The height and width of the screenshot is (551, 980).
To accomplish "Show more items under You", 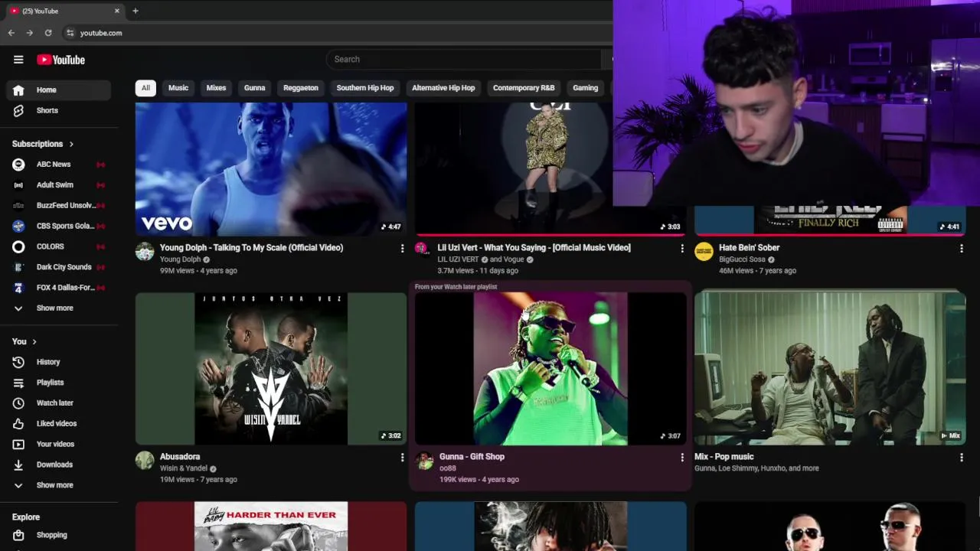I will (59, 485).
